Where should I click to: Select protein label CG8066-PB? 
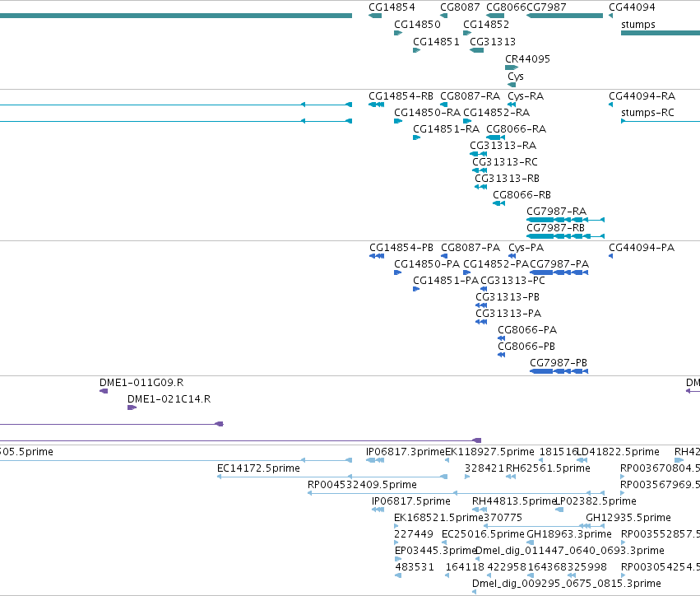(526, 347)
